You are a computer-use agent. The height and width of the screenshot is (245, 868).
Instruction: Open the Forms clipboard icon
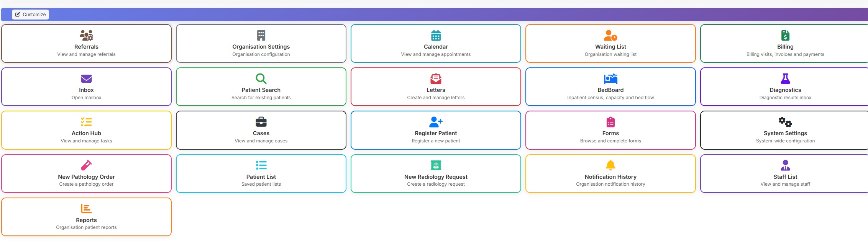pyautogui.click(x=610, y=122)
